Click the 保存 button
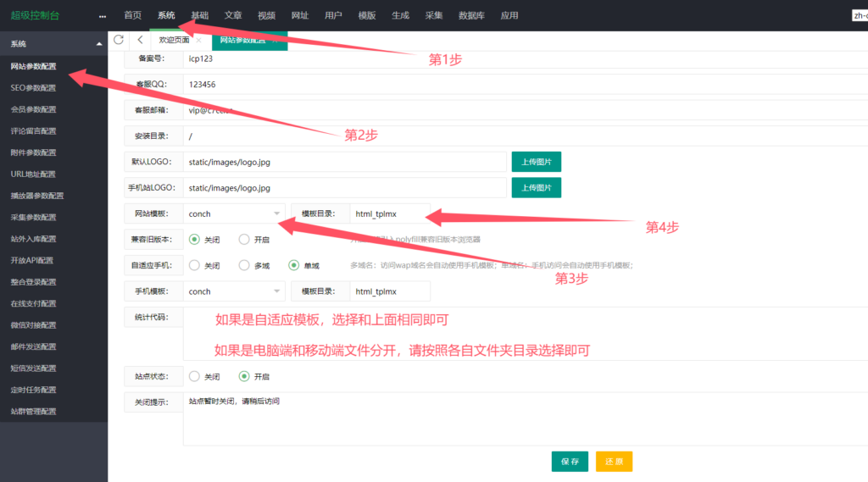The height and width of the screenshot is (482, 868). (x=570, y=462)
